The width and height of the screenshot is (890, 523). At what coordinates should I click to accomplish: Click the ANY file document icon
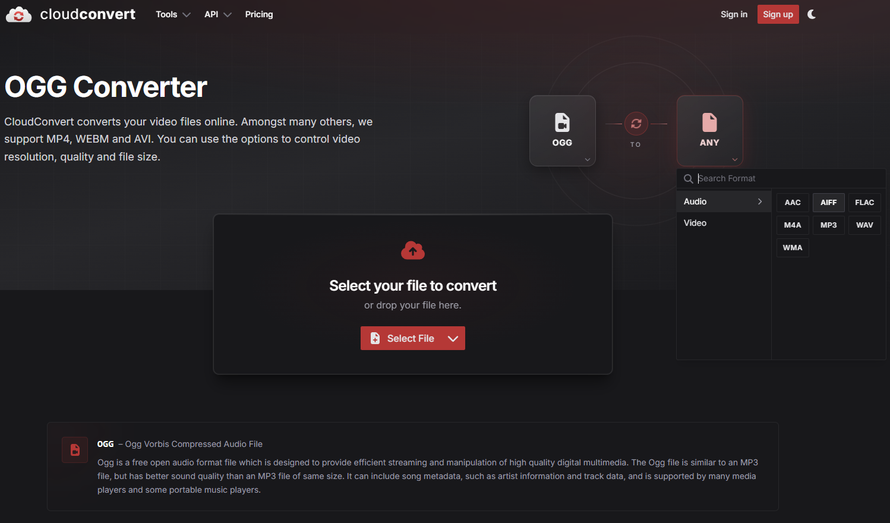click(x=710, y=122)
